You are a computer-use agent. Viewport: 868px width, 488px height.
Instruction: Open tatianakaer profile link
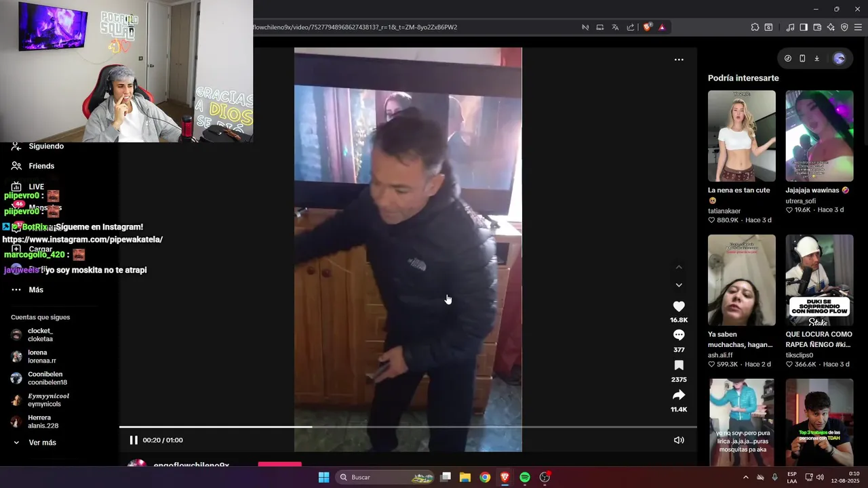click(x=724, y=211)
